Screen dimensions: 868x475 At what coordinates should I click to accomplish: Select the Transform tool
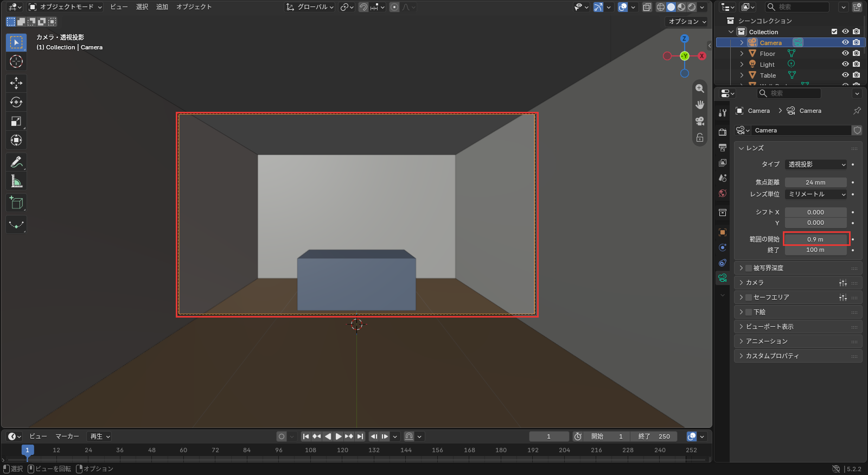click(16, 140)
